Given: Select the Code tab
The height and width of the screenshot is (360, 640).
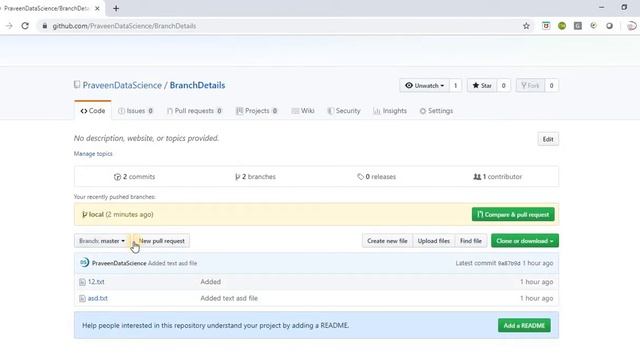Looking at the screenshot, I should click(93, 111).
